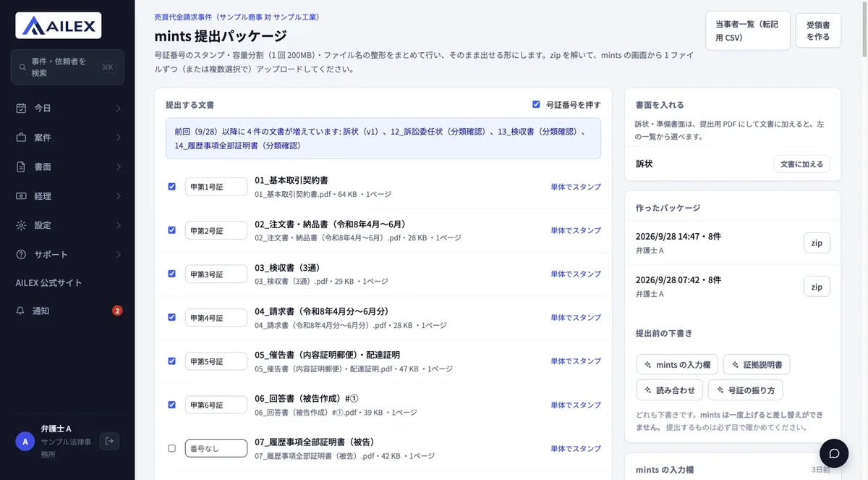Open 経理 in the sidebar
The image size is (868, 480).
(67, 195)
